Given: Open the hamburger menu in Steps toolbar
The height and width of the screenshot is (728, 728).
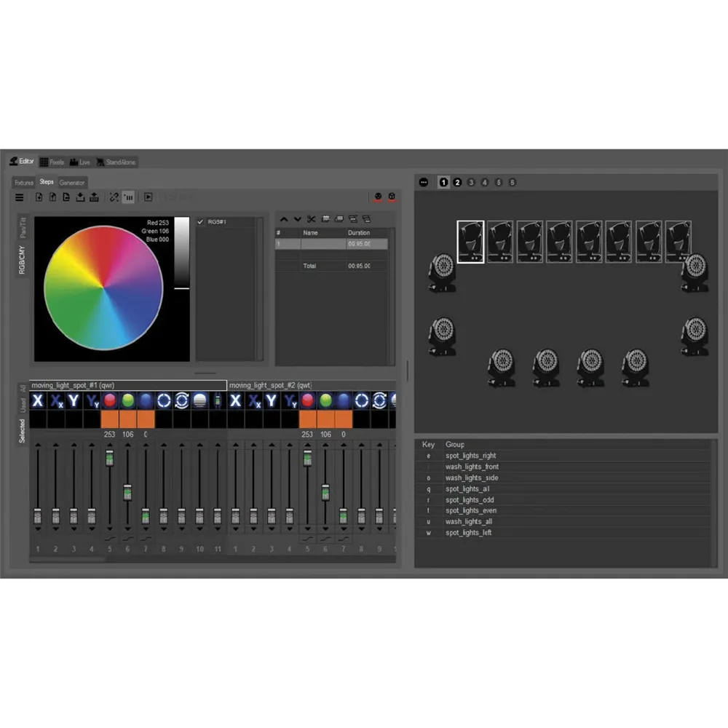Looking at the screenshot, I should coord(20,197).
